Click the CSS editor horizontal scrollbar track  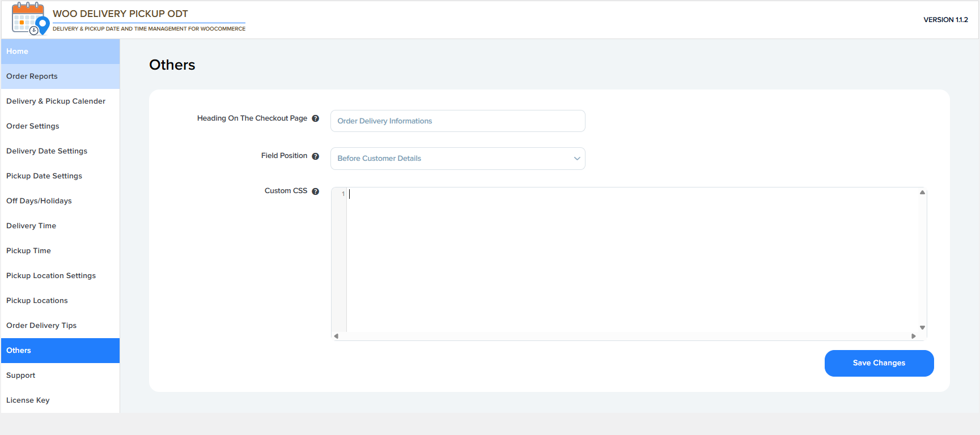tap(623, 336)
